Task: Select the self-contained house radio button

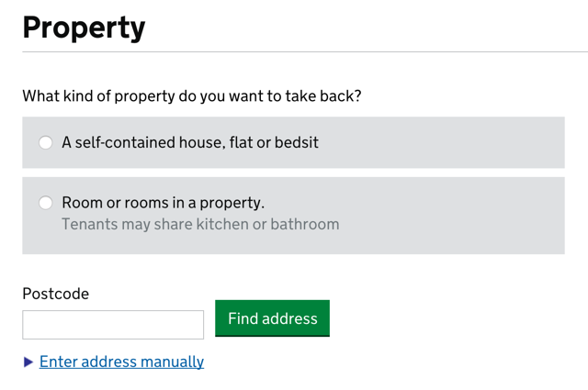Action: (x=45, y=142)
